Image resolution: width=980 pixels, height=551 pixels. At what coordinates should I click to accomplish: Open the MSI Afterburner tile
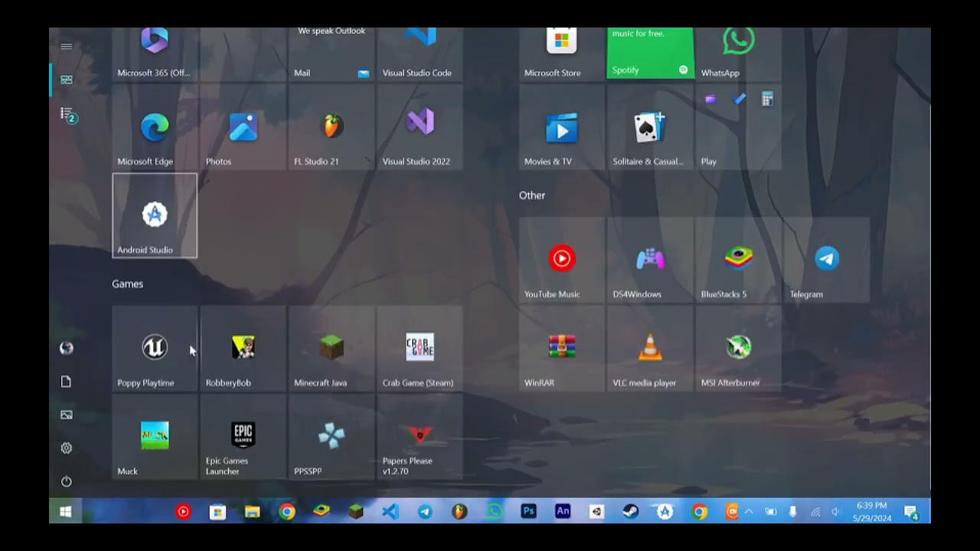(x=738, y=349)
